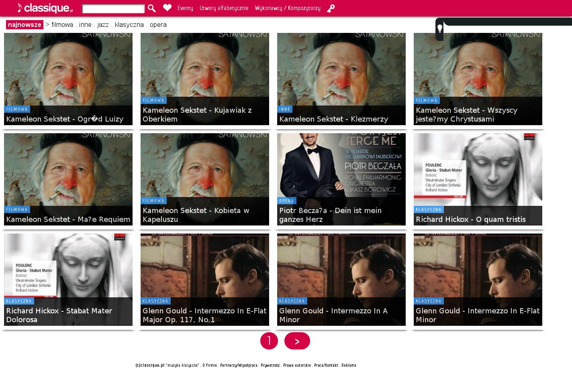Open favorites with the heart icon
Screen dimensions: 572x392
(x=167, y=8)
